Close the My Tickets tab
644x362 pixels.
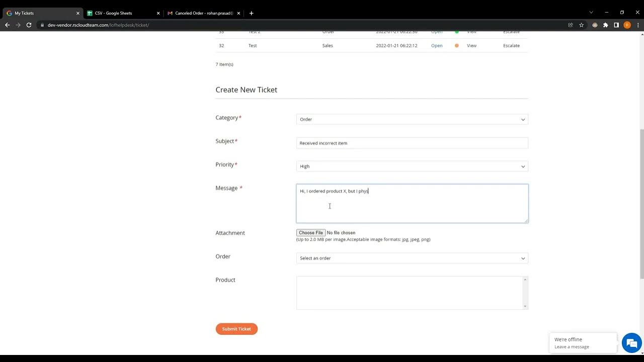tap(78, 13)
